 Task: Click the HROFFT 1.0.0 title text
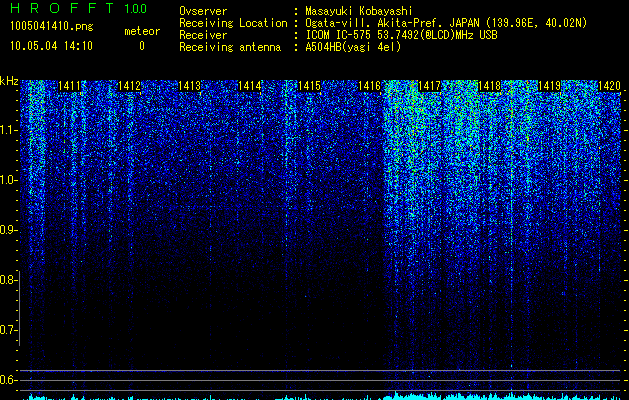[78, 8]
